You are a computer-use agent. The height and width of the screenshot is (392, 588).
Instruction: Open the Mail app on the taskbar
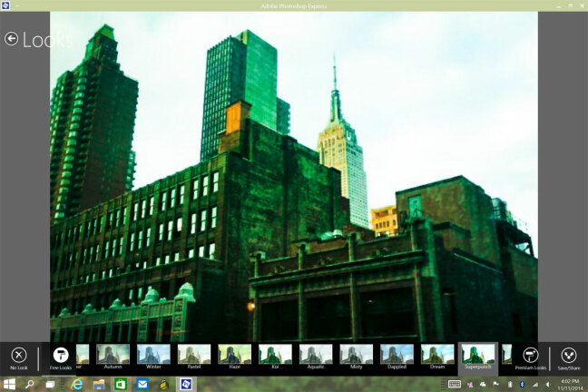pyautogui.click(x=142, y=384)
